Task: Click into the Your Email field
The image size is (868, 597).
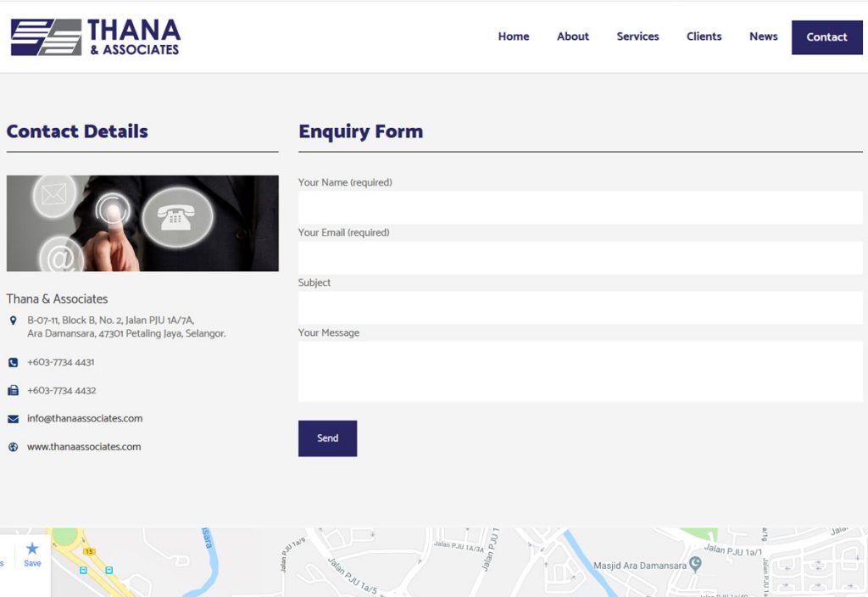Action: [x=580, y=258]
